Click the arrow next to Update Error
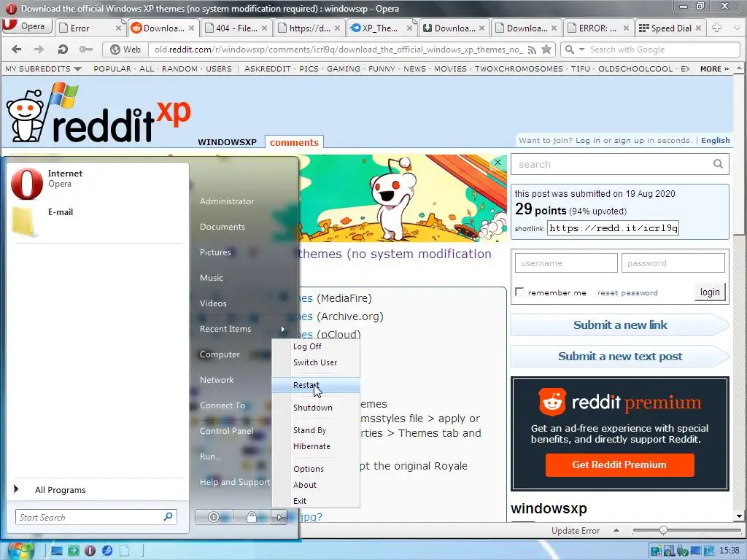 (x=616, y=530)
